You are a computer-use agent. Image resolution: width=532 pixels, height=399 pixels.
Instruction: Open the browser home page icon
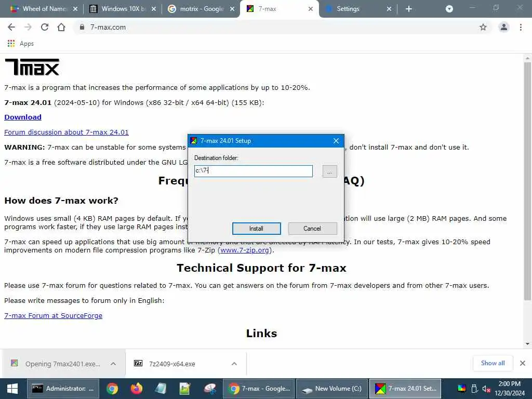point(61,27)
